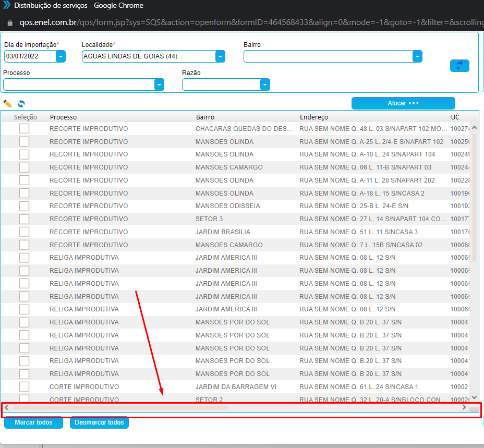Click the Endereço column header
The image size is (484, 448).
(x=314, y=117)
